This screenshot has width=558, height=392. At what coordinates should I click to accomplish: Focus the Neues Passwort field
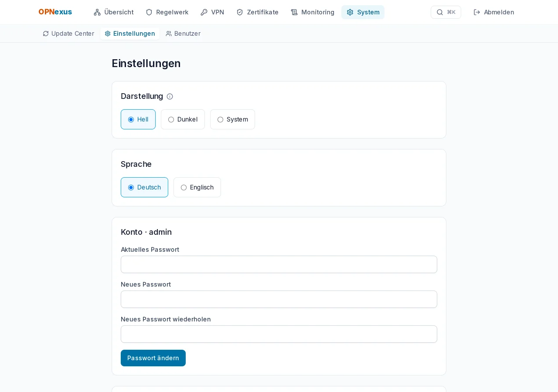coord(279,299)
